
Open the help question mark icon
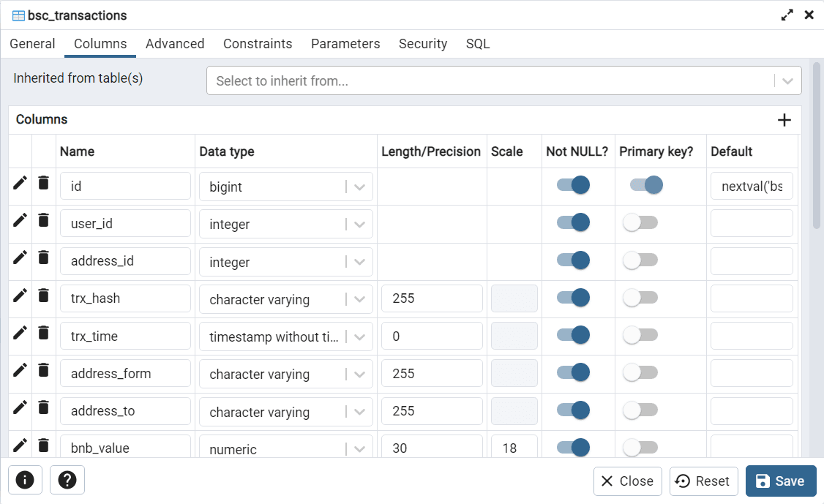click(67, 480)
